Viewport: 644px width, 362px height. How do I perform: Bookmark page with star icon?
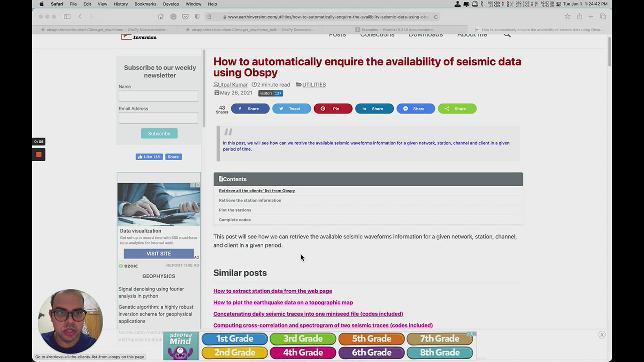pyautogui.click(x=567, y=16)
